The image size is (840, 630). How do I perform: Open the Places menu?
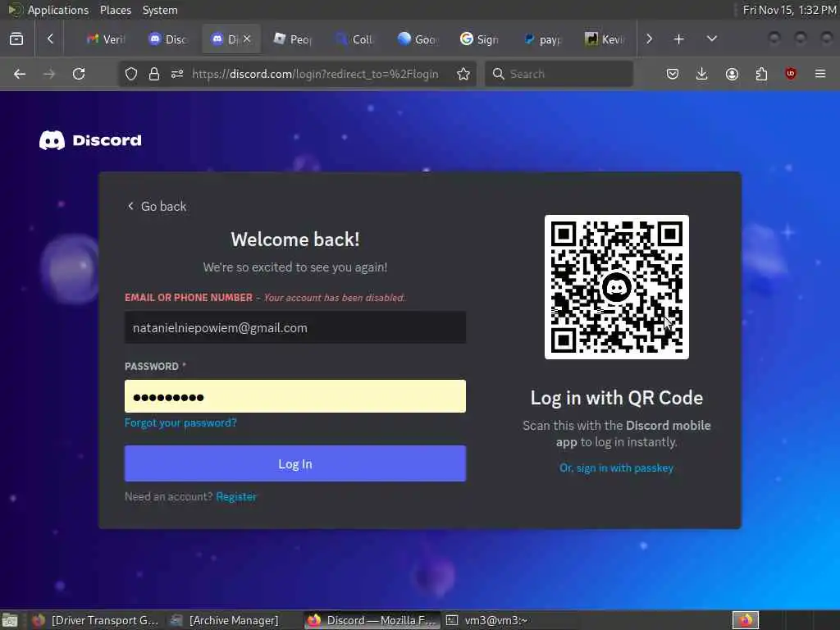tap(115, 10)
